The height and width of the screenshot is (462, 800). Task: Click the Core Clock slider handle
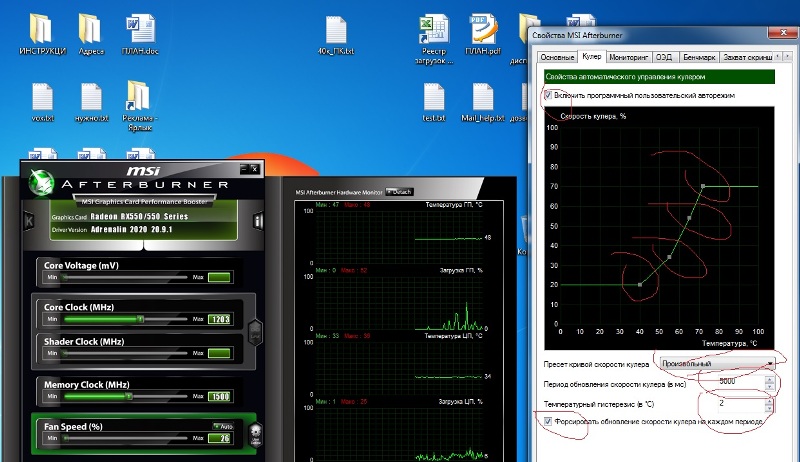coord(140,319)
